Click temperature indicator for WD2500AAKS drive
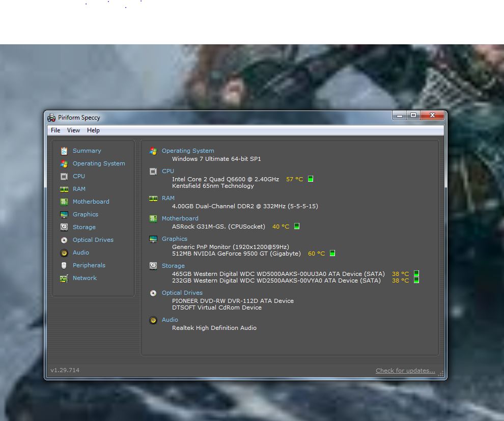504x421 pixels. 416,280
